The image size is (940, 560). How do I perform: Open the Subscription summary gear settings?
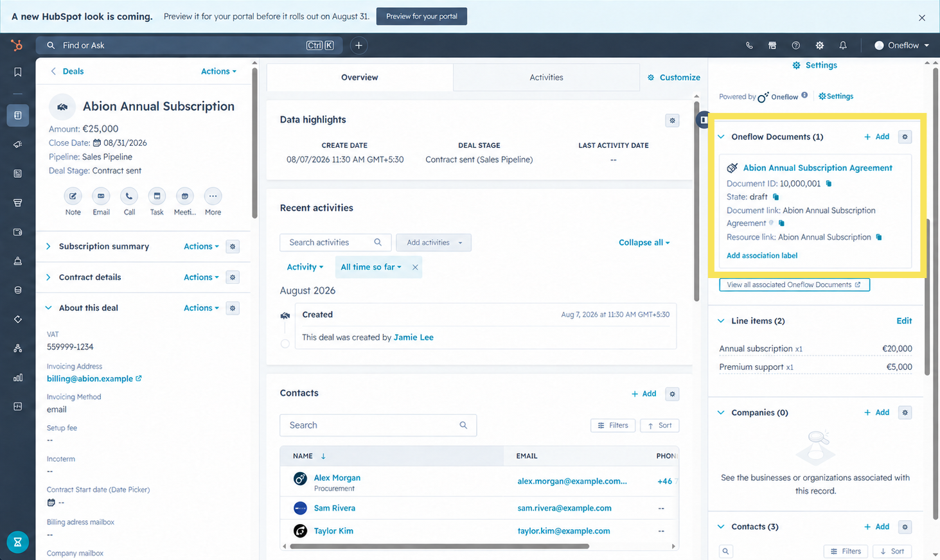(x=233, y=247)
